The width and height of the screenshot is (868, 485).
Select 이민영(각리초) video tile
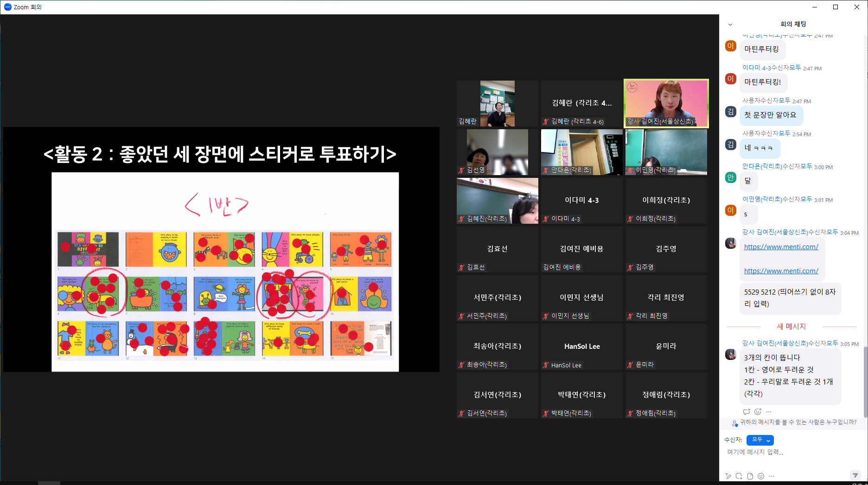[666, 152]
